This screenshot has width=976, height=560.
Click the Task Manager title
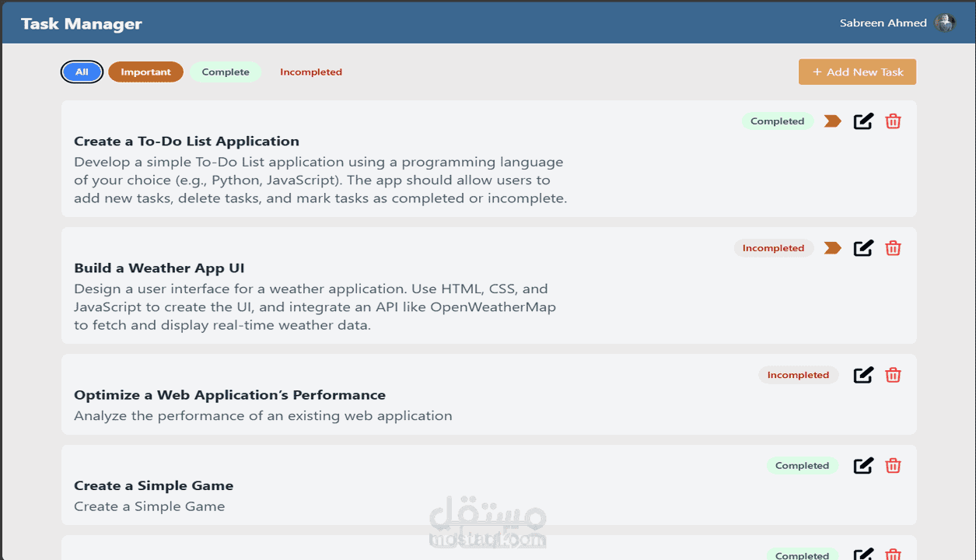[82, 23]
